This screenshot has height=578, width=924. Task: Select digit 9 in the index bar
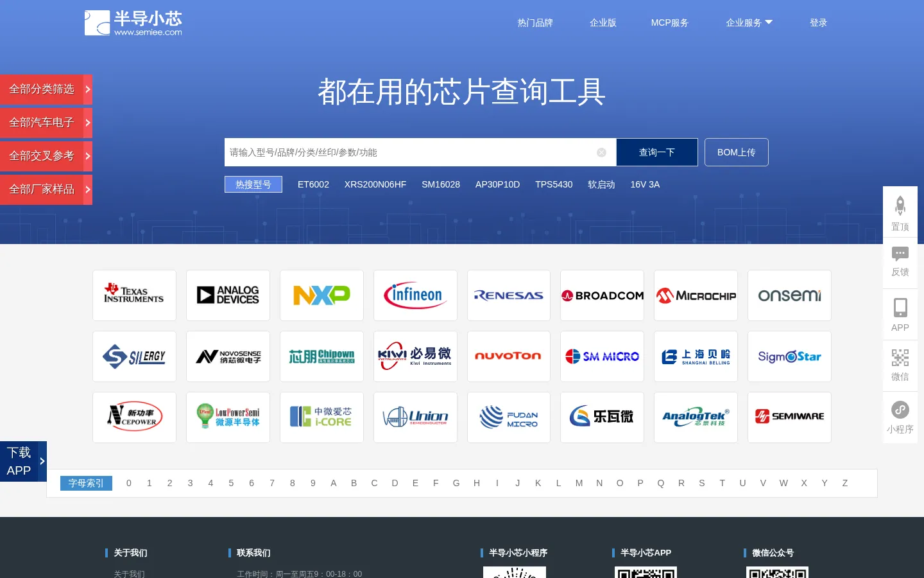(x=313, y=483)
